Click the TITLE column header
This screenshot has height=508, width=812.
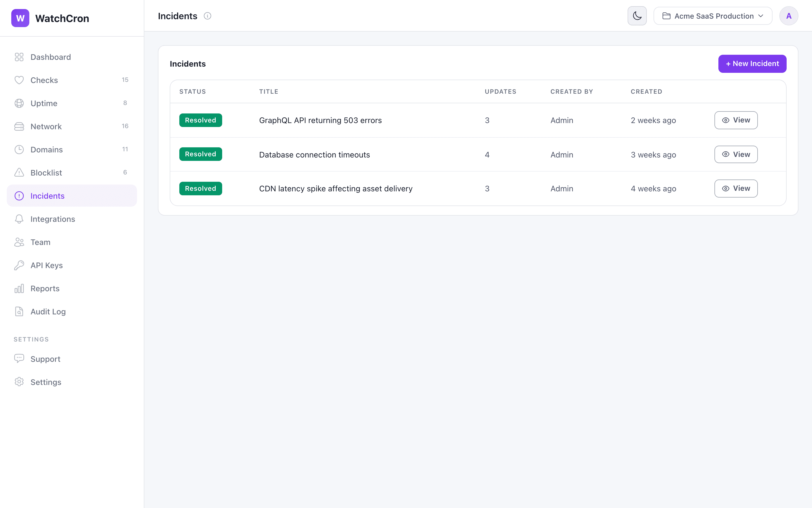269,92
